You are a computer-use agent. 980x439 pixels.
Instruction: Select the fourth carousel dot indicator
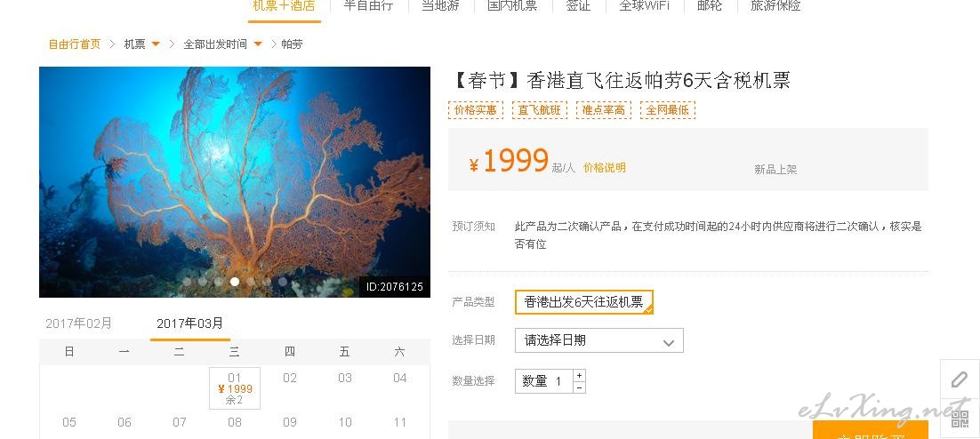[x=235, y=282]
